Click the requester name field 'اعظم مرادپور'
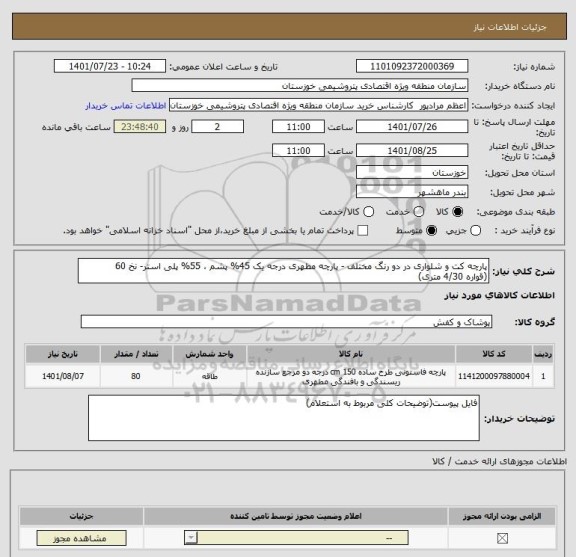 pos(318,106)
